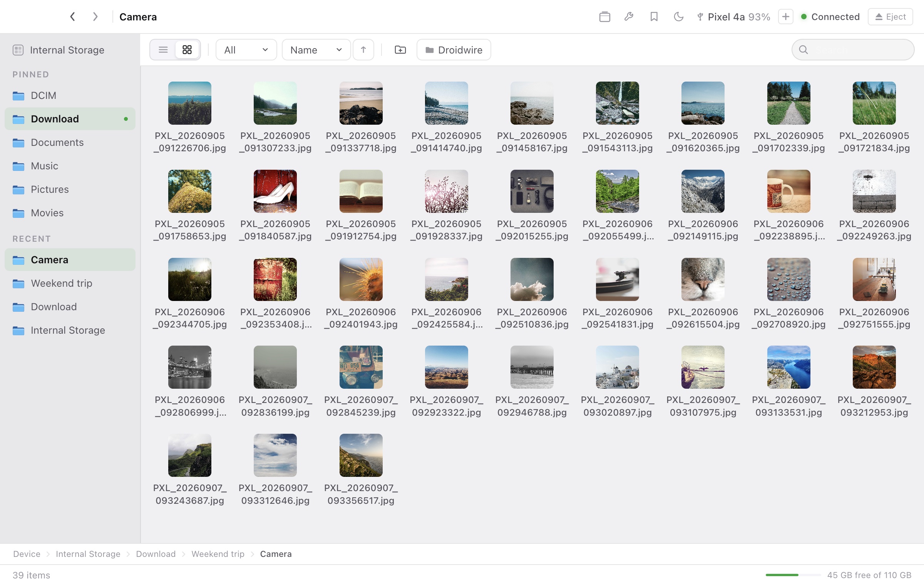Select thumbnail PXL_20260906_092541831.jpg turntable
Screen dimensions: 924x585
coord(618,279)
